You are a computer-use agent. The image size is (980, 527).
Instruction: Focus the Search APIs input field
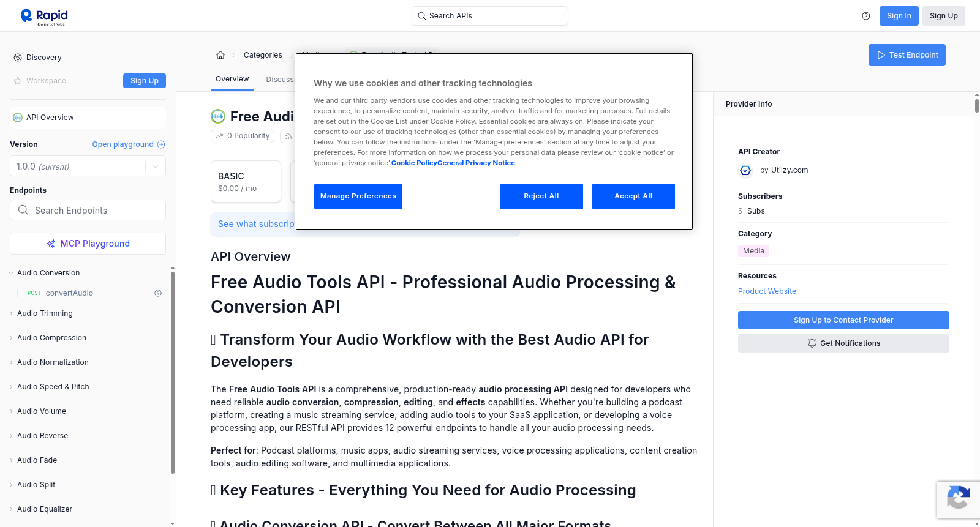pyautogui.click(x=490, y=16)
